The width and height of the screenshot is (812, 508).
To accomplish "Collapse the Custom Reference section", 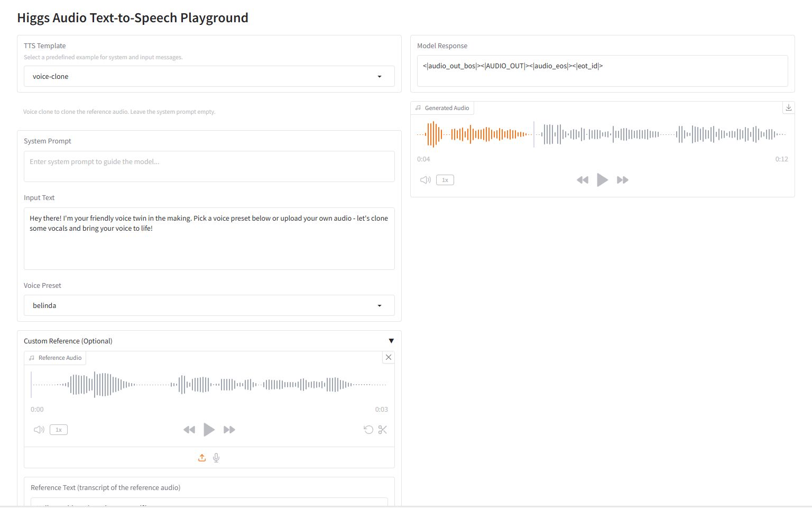I will 391,340.
